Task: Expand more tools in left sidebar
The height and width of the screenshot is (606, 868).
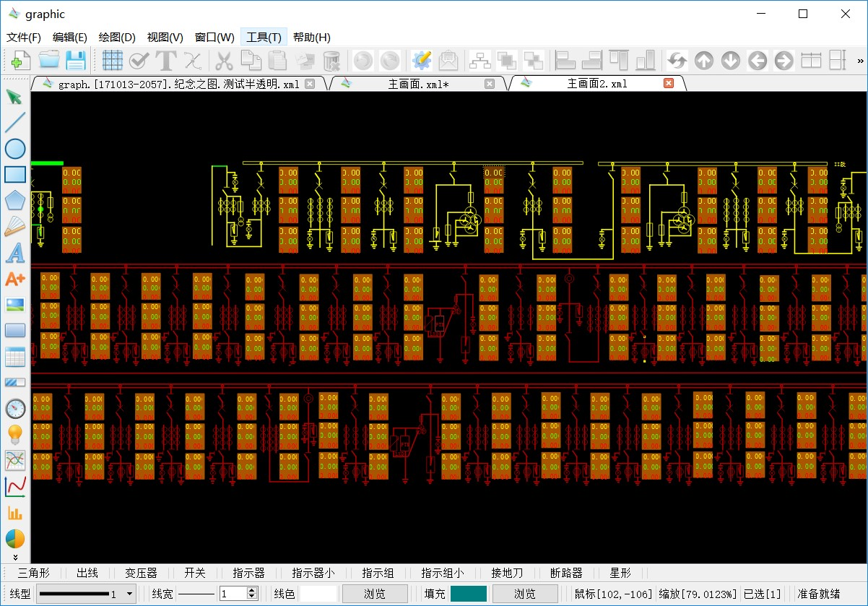Action: (x=15, y=557)
